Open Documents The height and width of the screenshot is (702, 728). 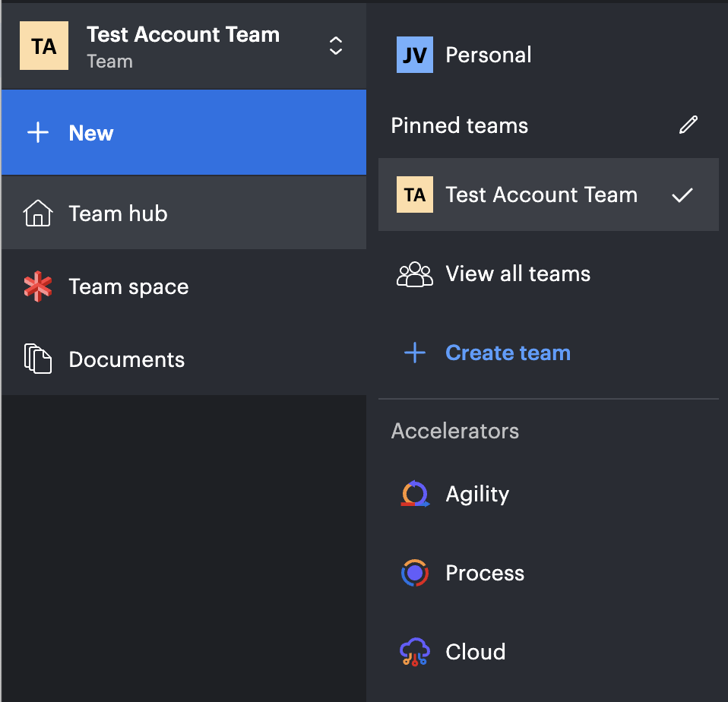[x=184, y=359]
